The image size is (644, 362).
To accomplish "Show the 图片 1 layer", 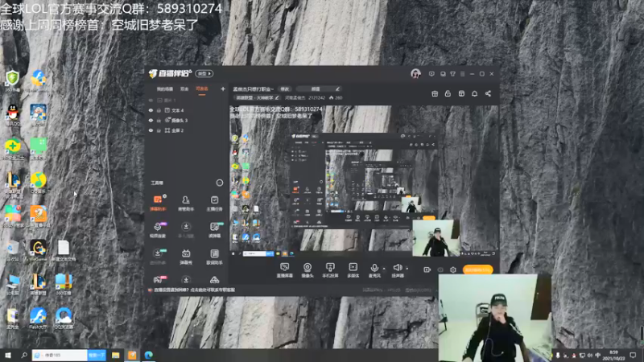I will point(151,100).
